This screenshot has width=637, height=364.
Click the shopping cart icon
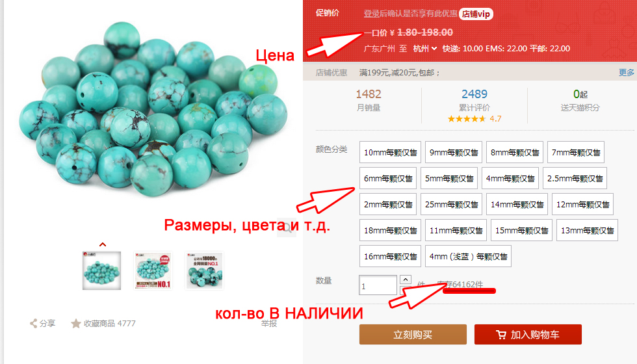click(x=501, y=335)
